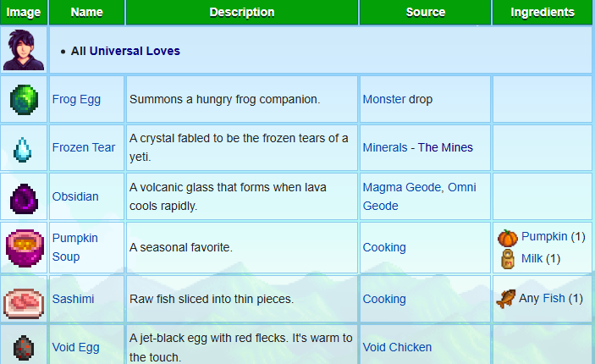Open the Void Chicken source link
Image resolution: width=595 pixels, height=364 pixels.
pyautogui.click(x=397, y=348)
